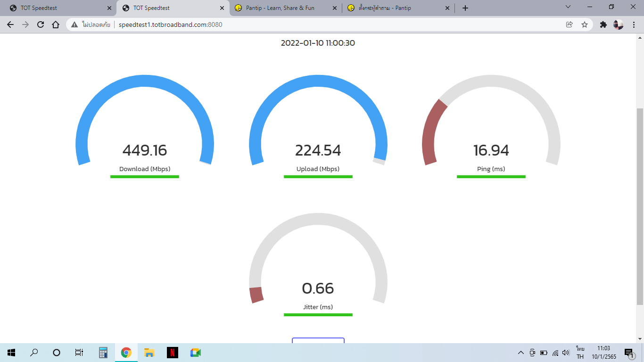Open the taskbar clock showing 11:03
This screenshot has width=644, height=362.
pyautogui.click(x=603, y=353)
